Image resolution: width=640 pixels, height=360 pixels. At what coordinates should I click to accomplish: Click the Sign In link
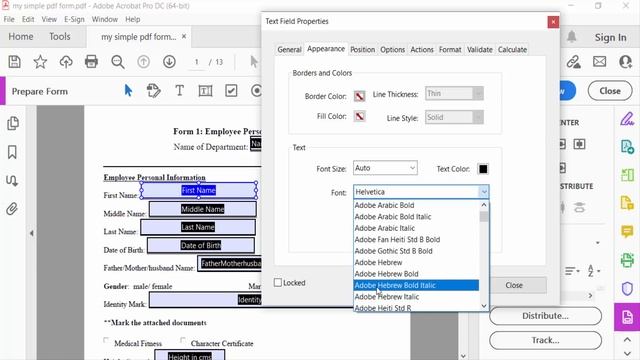[610, 37]
